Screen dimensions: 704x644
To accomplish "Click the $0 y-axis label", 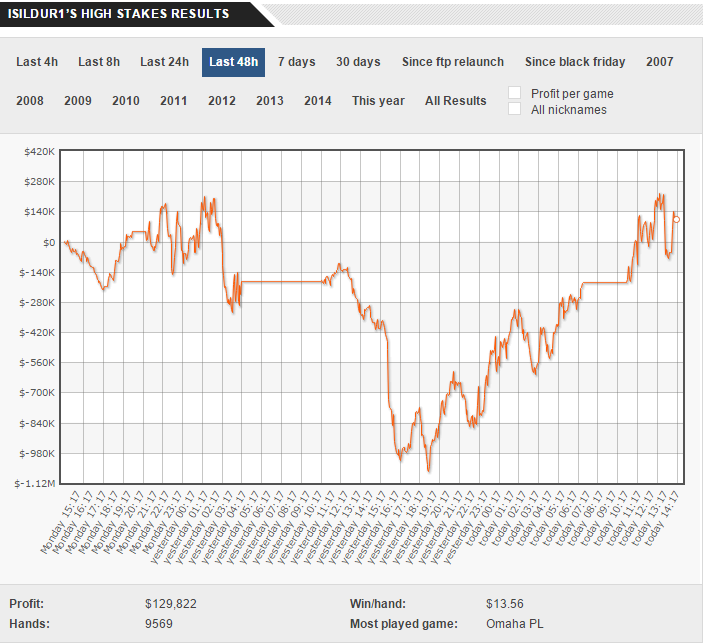I will click(49, 243).
